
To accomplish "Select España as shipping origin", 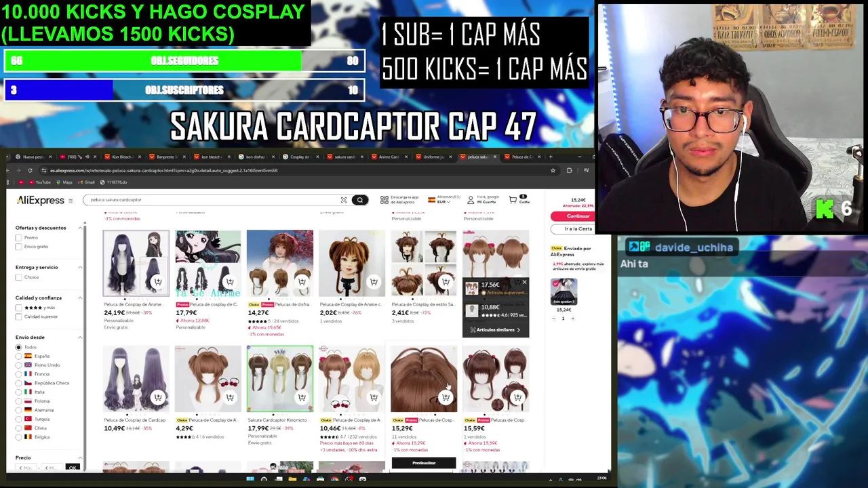I will [19, 356].
